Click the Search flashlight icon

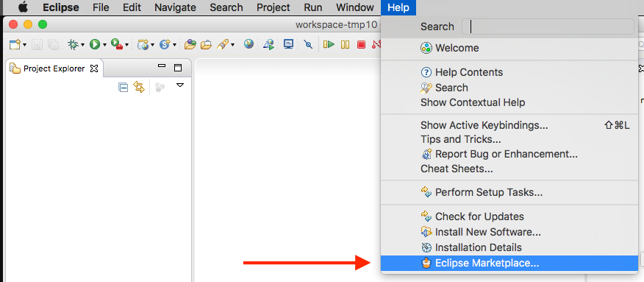click(223, 44)
